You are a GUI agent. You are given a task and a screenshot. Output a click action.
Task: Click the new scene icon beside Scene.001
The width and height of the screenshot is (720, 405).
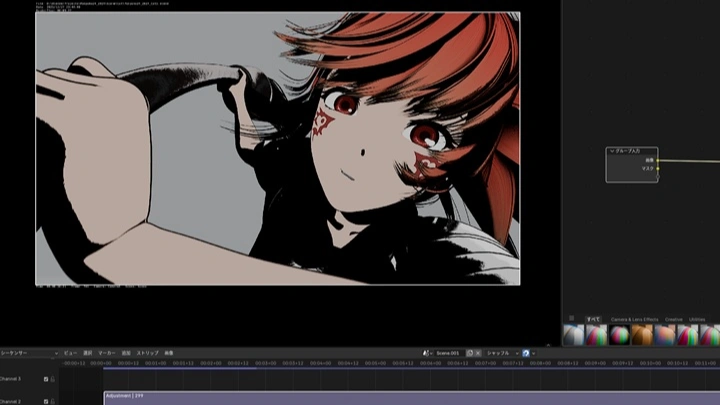click(470, 353)
